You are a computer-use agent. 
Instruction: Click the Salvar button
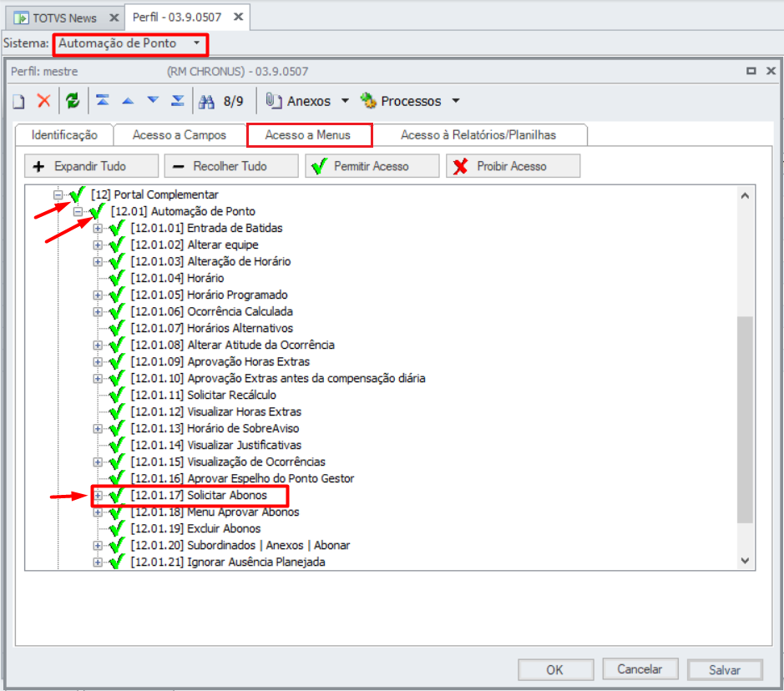click(x=725, y=669)
